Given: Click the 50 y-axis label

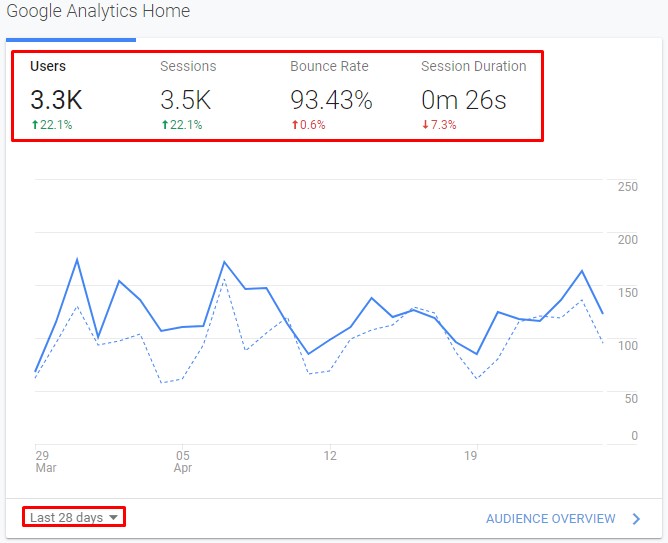Looking at the screenshot, I should 631,399.
